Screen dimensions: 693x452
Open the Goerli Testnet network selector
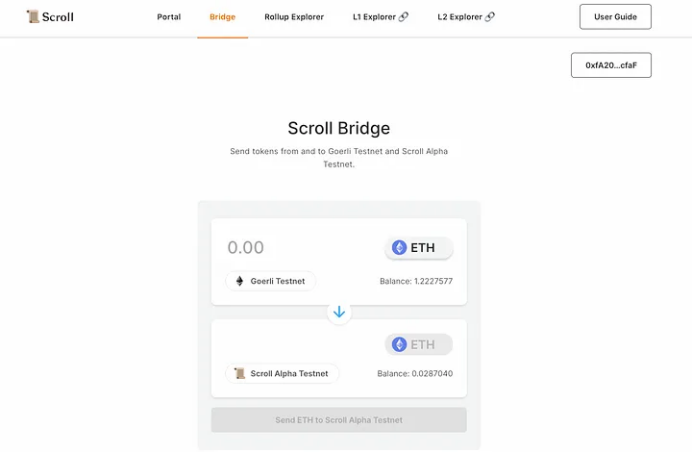[270, 281]
